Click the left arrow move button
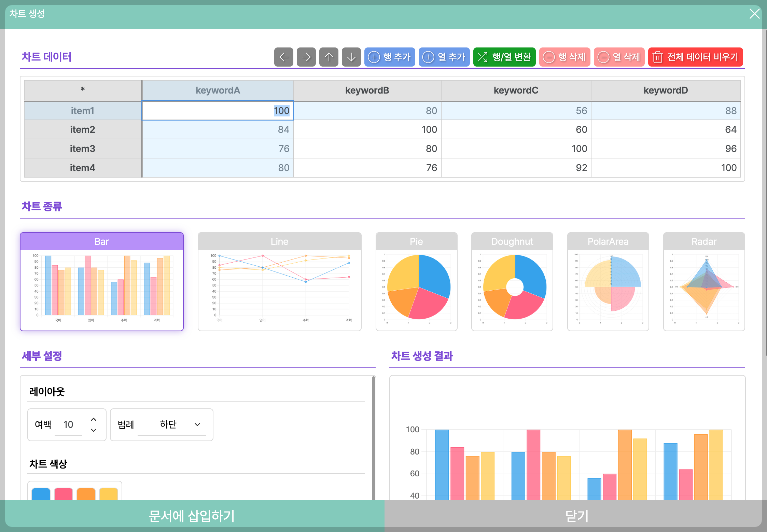 283,57
